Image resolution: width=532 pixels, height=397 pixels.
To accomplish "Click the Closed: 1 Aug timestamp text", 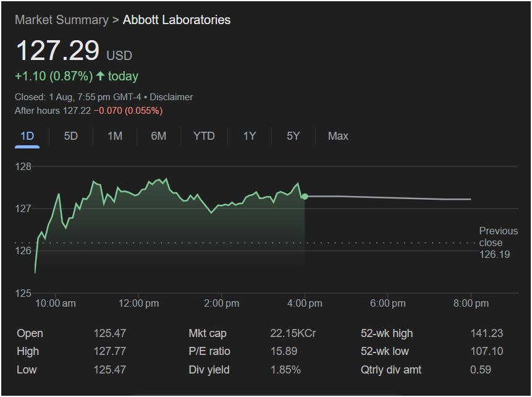I will tap(78, 97).
